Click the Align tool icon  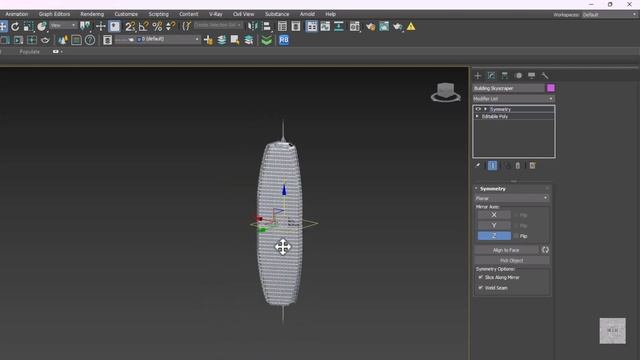(267, 27)
